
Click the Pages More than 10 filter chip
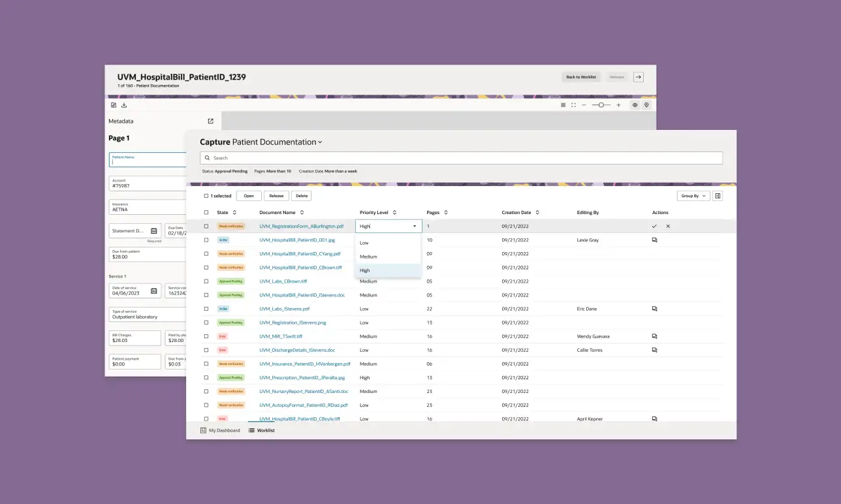(272, 171)
